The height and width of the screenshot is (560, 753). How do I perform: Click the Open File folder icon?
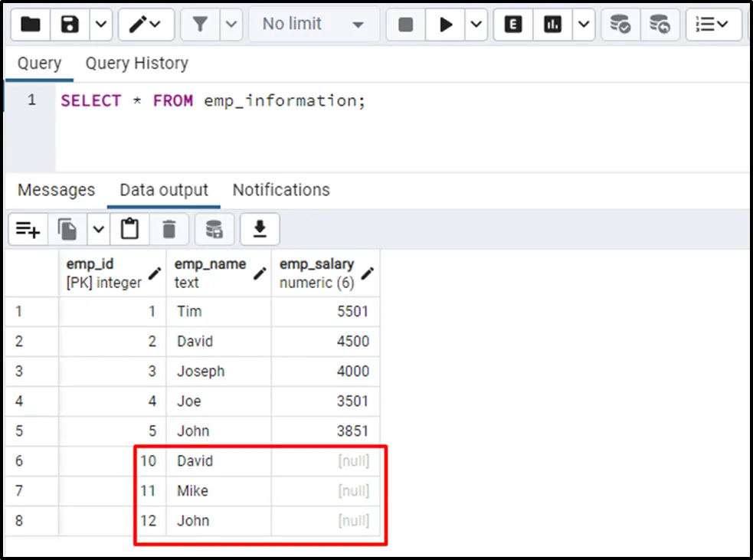tap(31, 25)
